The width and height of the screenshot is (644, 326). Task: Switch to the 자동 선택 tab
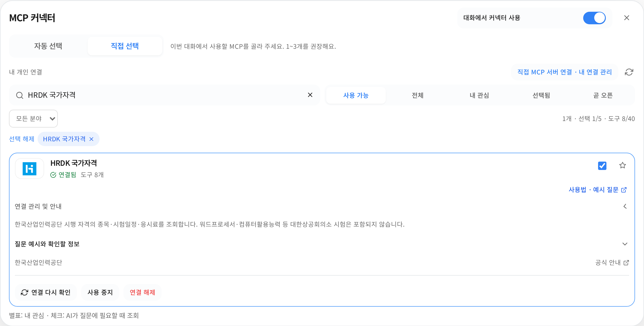pos(48,46)
